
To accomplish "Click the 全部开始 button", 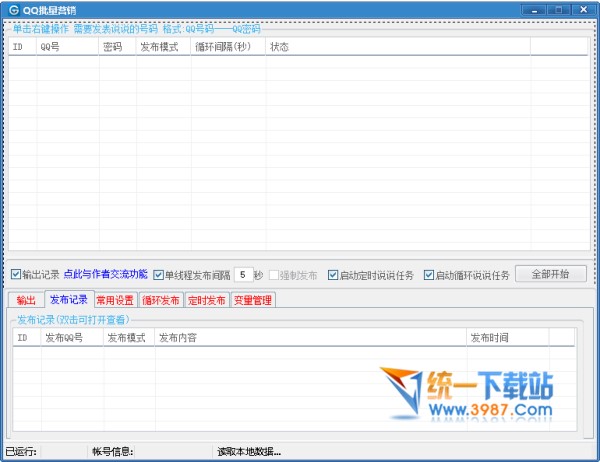I will tap(551, 274).
